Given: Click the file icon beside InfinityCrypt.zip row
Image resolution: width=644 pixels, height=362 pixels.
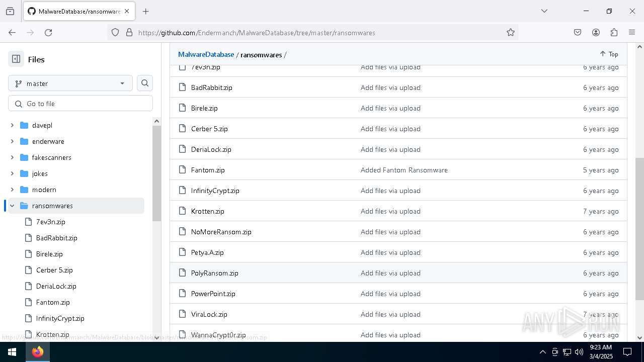Looking at the screenshot, I should 182,191.
